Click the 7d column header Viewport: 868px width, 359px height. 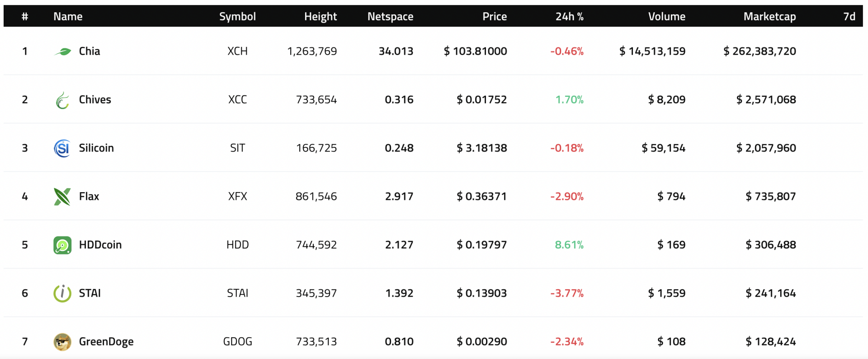(849, 17)
